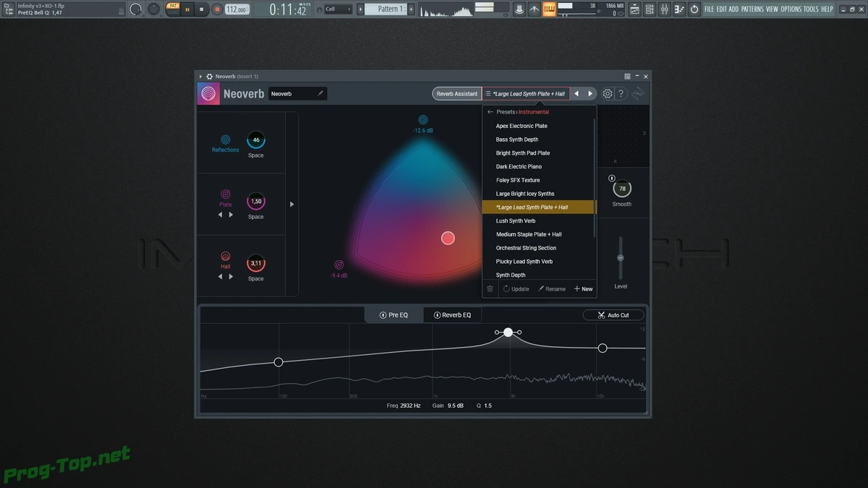Click the preset list scrollbar
The width and height of the screenshot is (868, 488).
[595, 177]
